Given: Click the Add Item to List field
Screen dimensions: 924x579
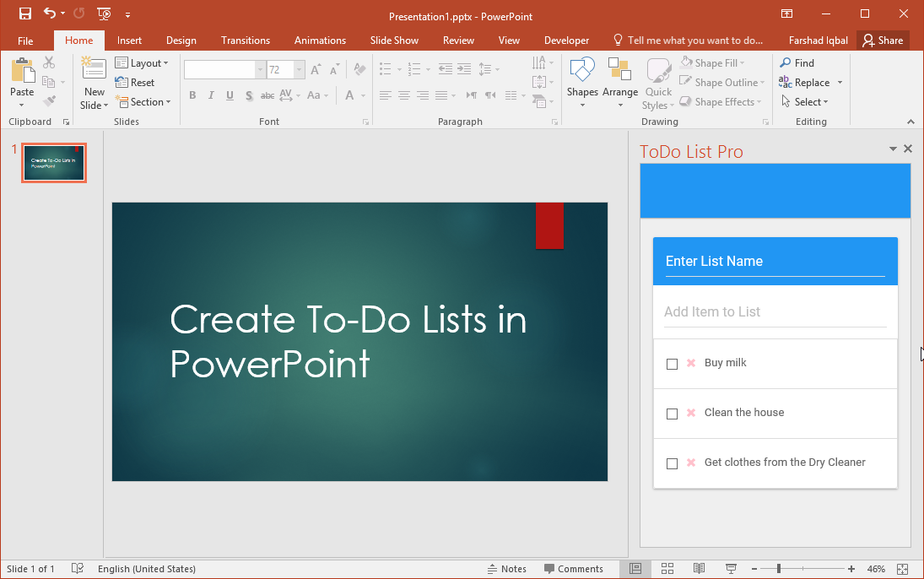Looking at the screenshot, I should pos(775,311).
